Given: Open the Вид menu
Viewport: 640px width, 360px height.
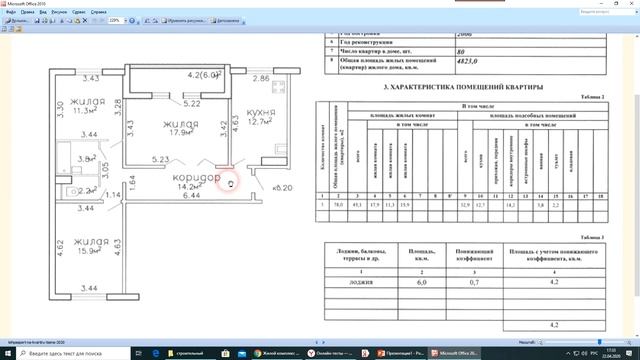Looking at the screenshot, I should tap(43, 12).
